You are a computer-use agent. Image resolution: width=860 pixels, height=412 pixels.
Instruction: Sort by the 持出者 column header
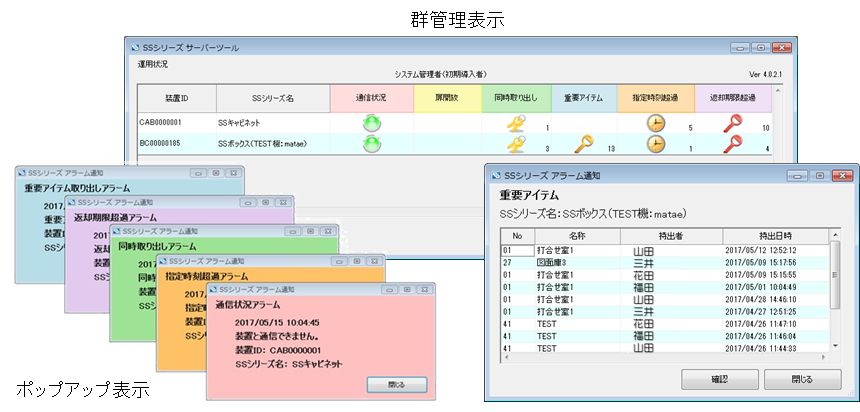click(x=671, y=236)
